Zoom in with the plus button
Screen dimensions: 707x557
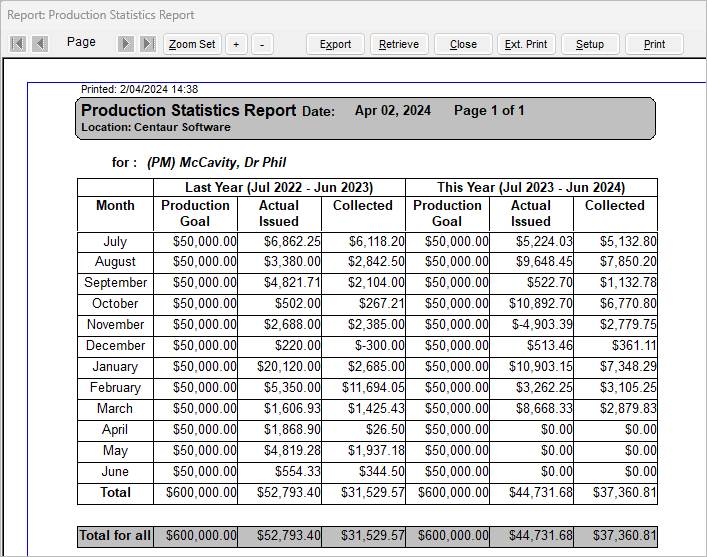click(236, 44)
